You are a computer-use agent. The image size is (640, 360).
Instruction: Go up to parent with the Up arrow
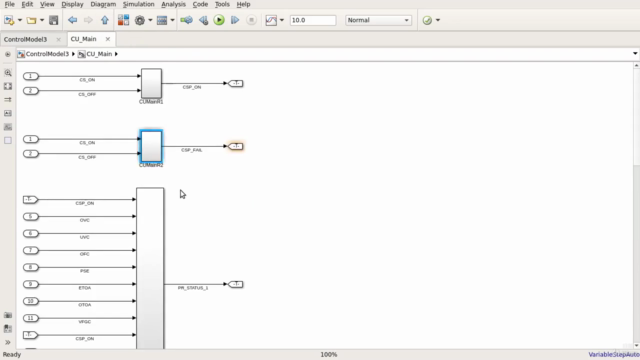pos(104,20)
